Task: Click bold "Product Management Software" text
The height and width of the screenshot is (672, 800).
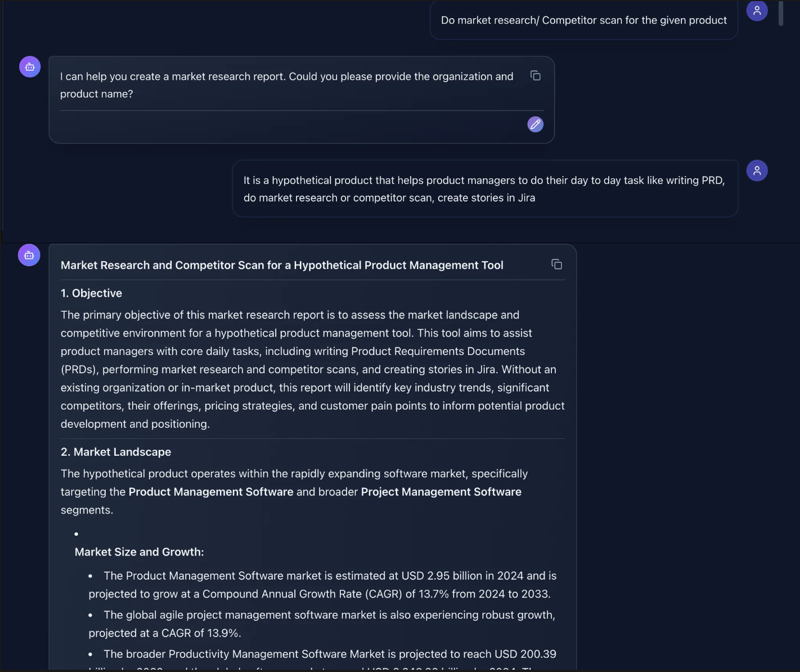Action: tap(211, 492)
